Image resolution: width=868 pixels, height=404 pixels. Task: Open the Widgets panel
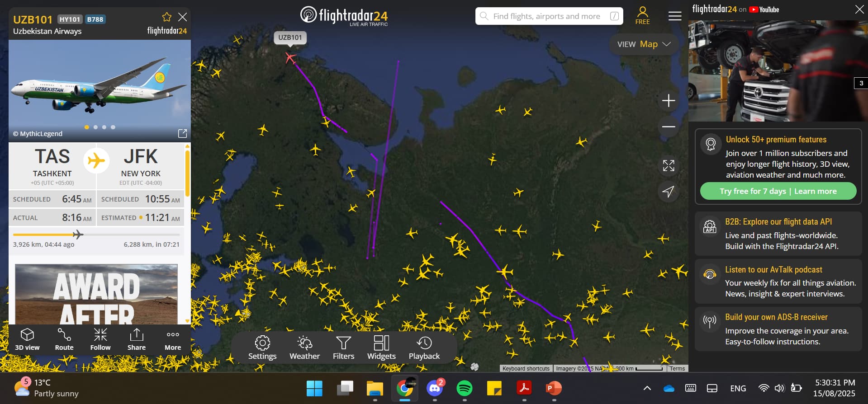[x=381, y=348]
